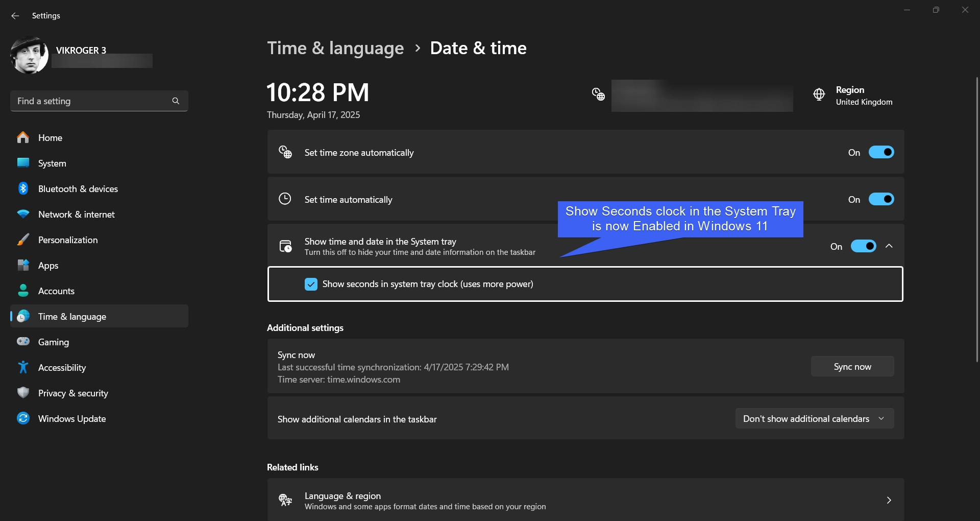
Task: Open Windows Update settings
Action: point(71,419)
